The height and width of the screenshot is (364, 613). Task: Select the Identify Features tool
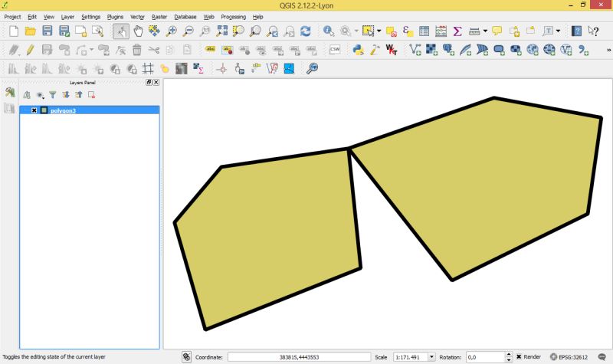(329, 31)
